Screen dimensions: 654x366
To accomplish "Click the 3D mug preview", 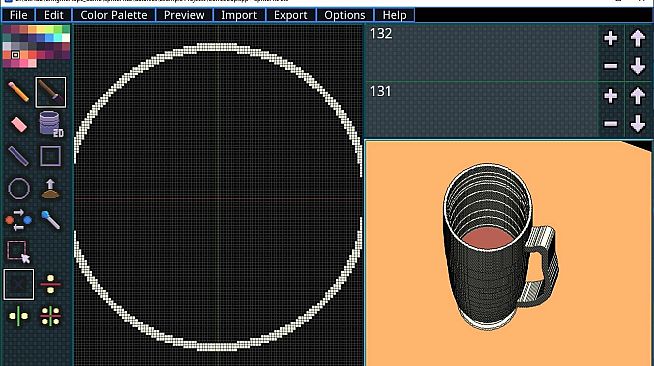I will 501,247.
